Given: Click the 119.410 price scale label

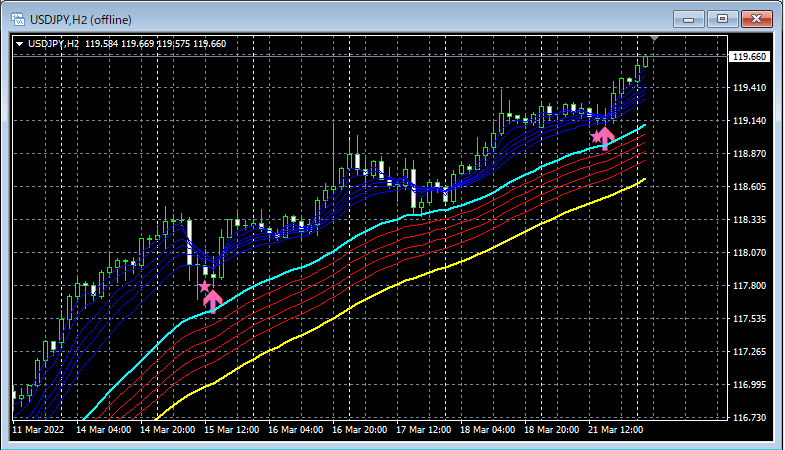Looking at the screenshot, I should [x=749, y=88].
